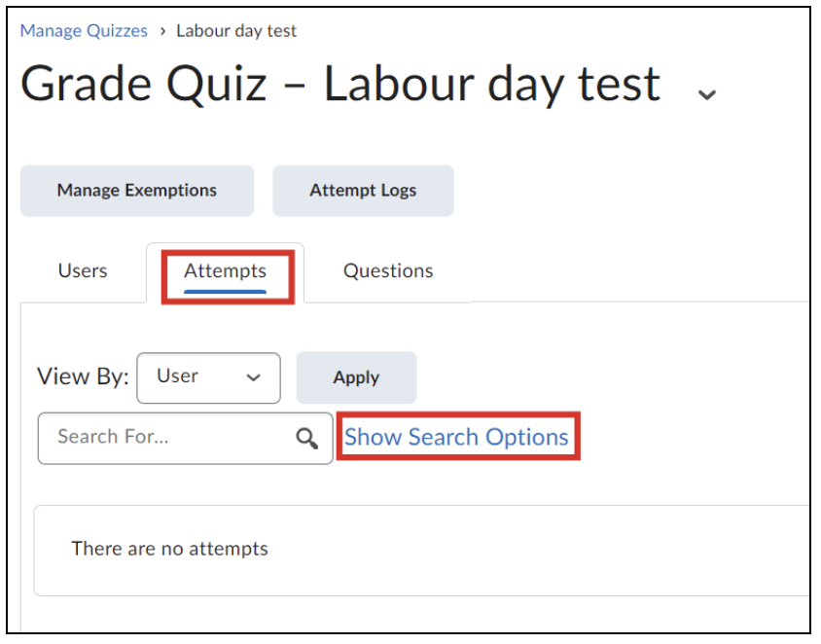This screenshot has height=644, width=821.
Task: Click the Labour day test breadcrumb
Action: point(236,31)
